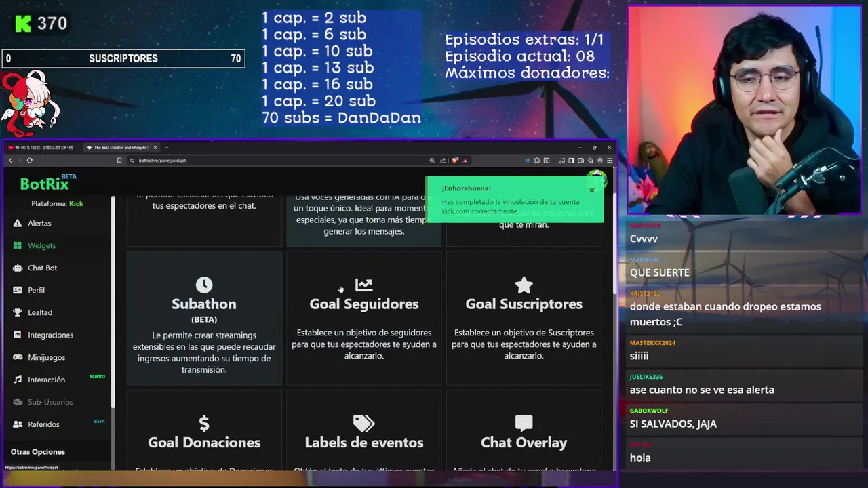
Task: Click the Interacción music note icon
Action: (x=18, y=380)
